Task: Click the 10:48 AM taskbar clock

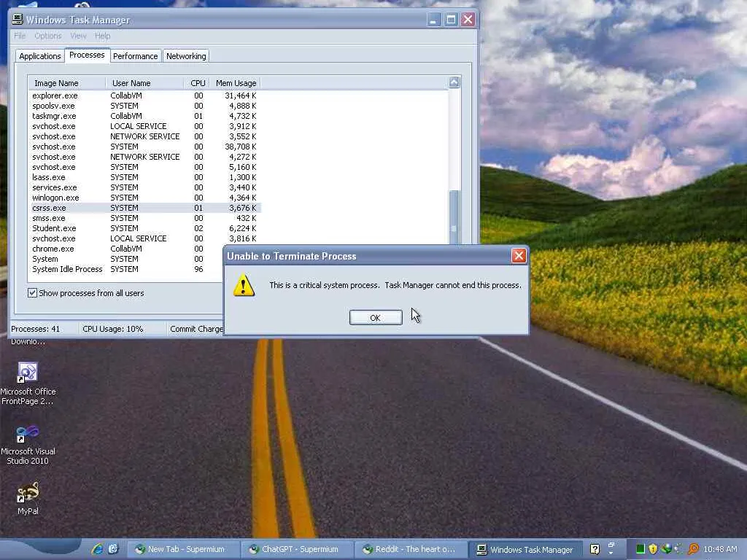Action: click(720, 550)
